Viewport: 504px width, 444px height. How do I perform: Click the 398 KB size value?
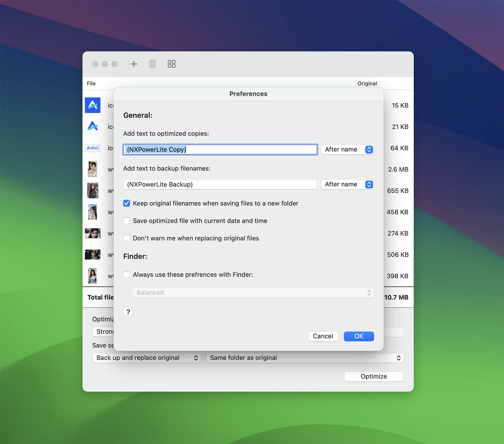pos(397,276)
